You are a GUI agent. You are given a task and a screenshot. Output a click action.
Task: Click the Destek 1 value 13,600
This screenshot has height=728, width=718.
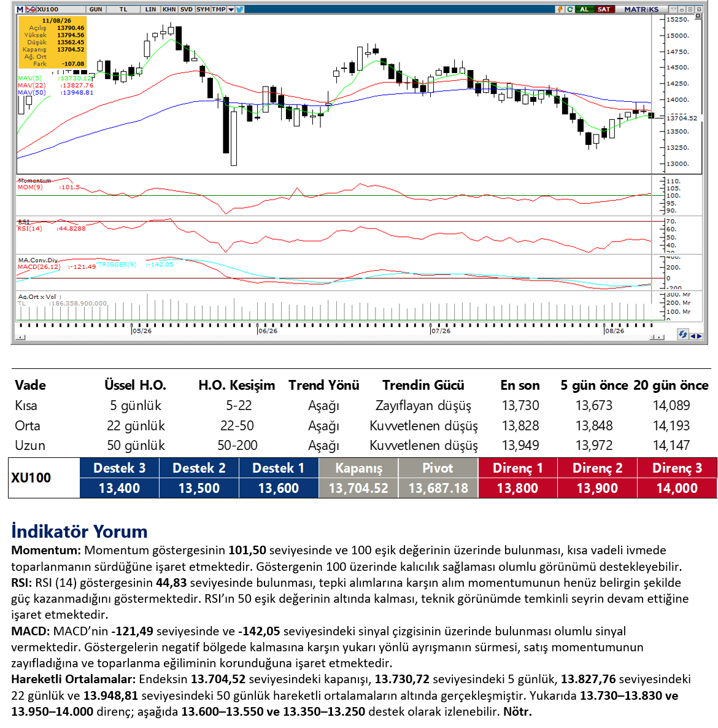tap(279, 489)
